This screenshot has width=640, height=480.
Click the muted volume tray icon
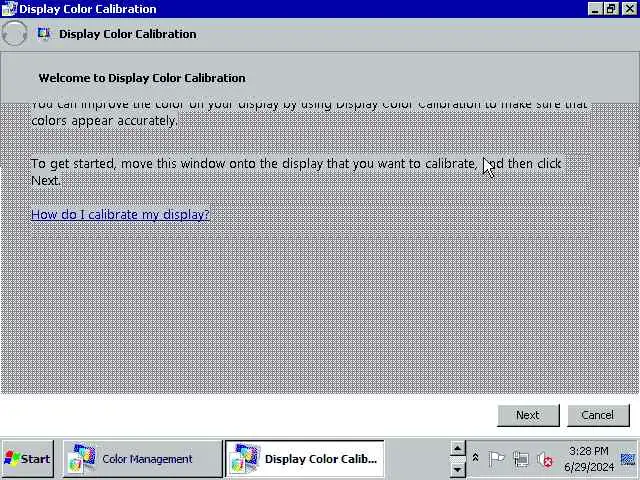click(545, 460)
